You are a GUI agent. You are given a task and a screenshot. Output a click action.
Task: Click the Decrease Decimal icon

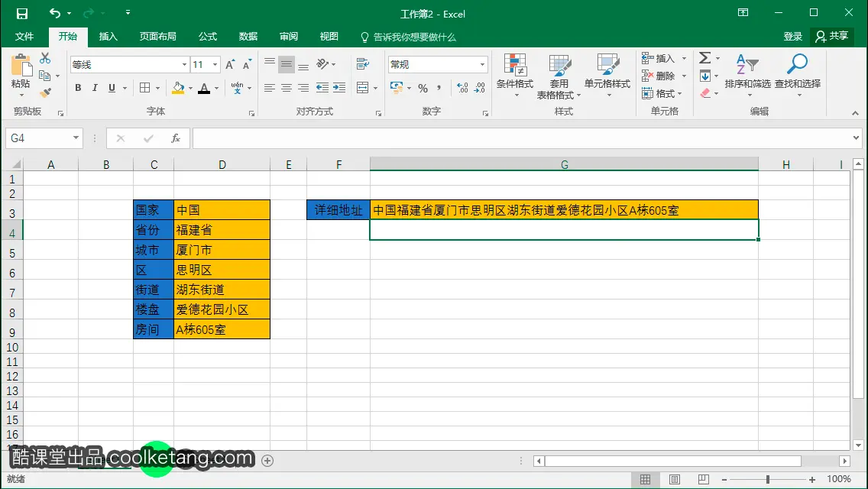pos(479,88)
